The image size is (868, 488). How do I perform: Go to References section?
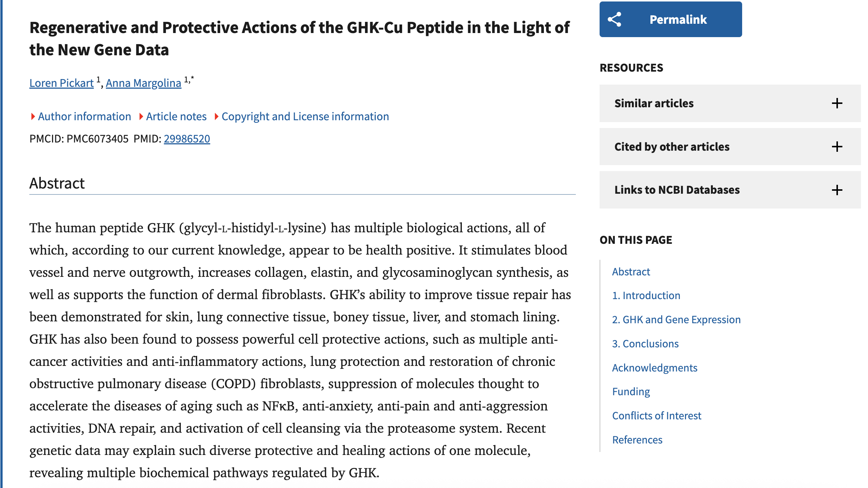[637, 440]
